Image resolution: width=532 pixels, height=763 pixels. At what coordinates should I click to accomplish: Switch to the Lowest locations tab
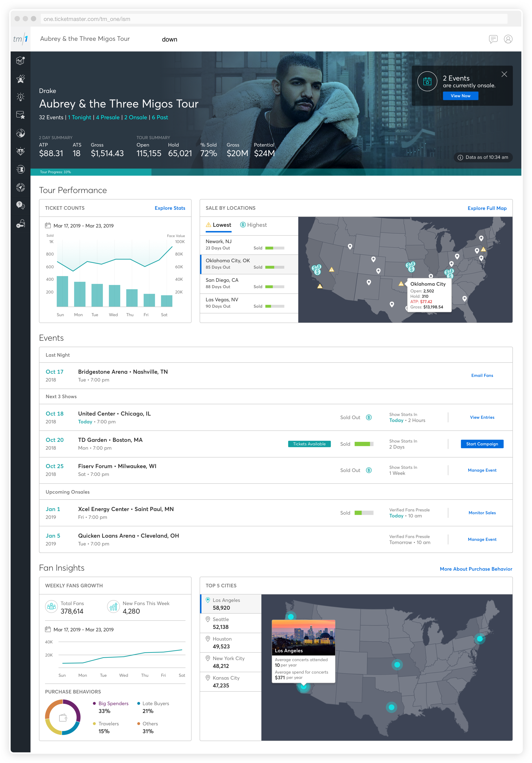219,225
